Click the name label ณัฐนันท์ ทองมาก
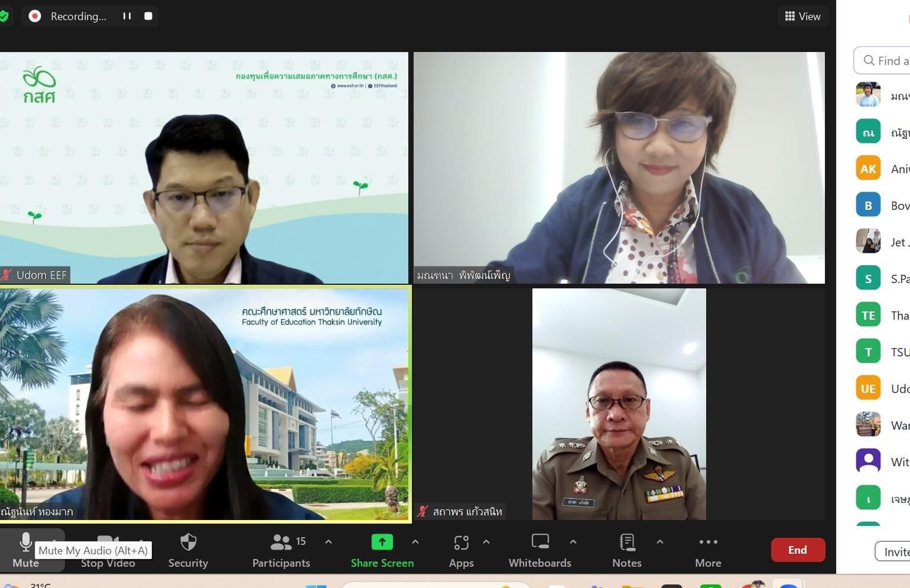 click(x=37, y=512)
